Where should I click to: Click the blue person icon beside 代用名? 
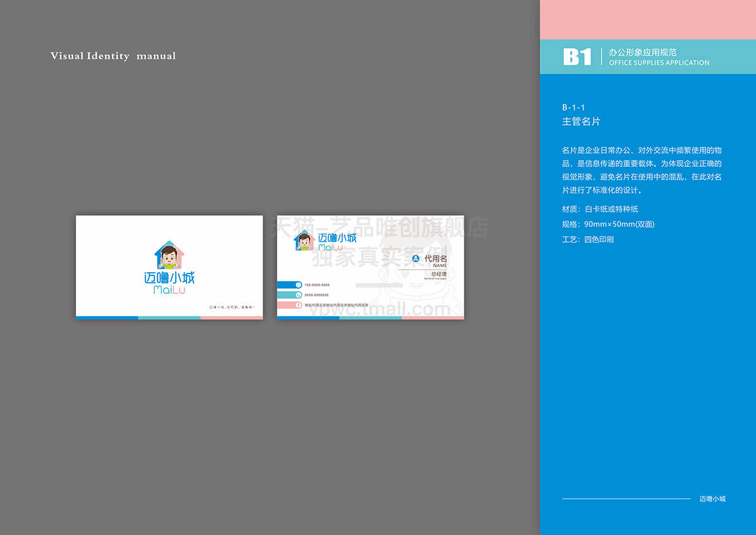click(x=415, y=258)
